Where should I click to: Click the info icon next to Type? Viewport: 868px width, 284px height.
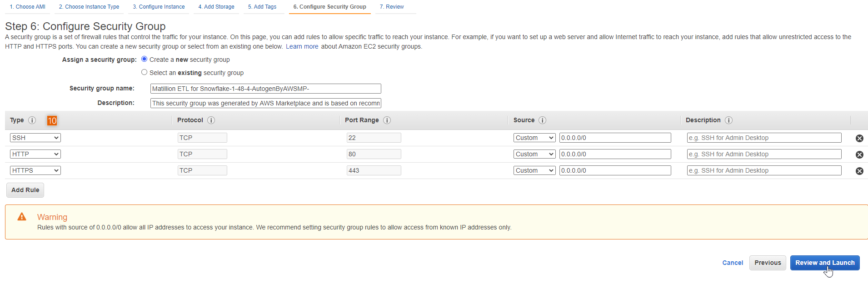click(32, 120)
